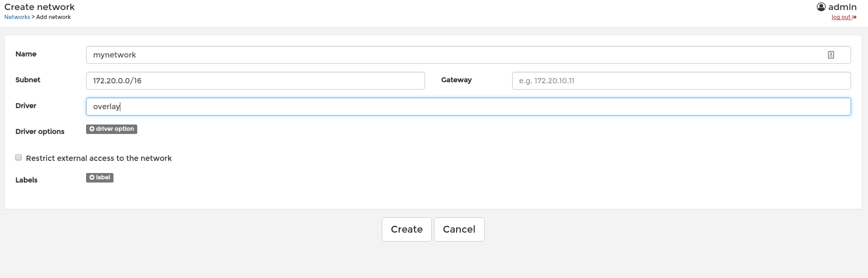
Task: Click the 'Create network' page heading
Action: click(40, 7)
